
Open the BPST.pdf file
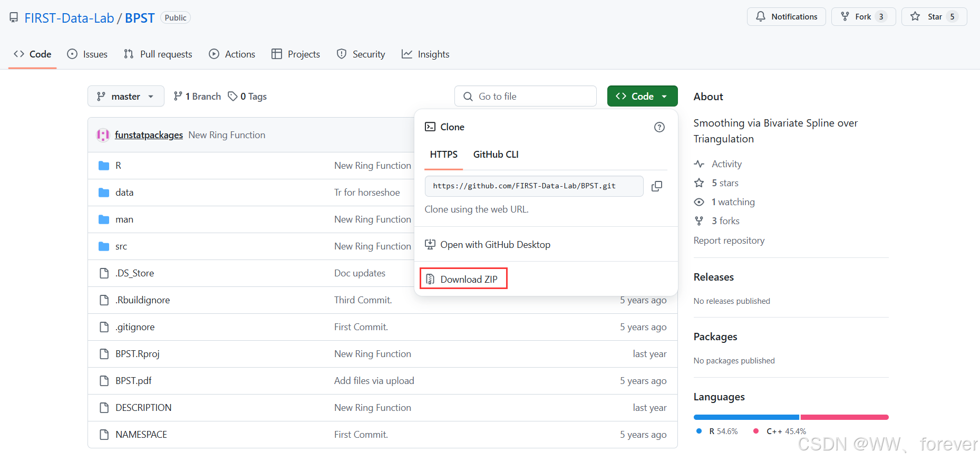[x=133, y=381]
